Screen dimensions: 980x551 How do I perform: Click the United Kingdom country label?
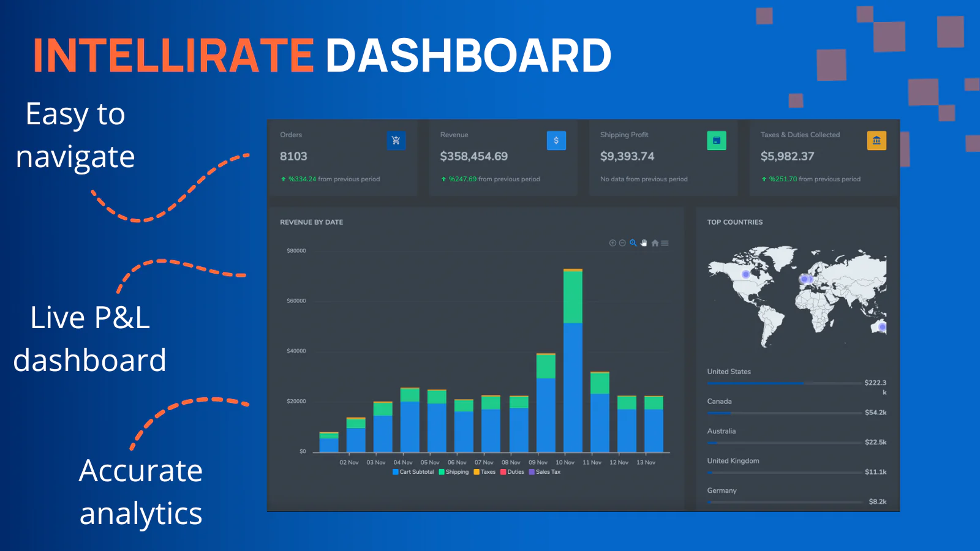[733, 461]
